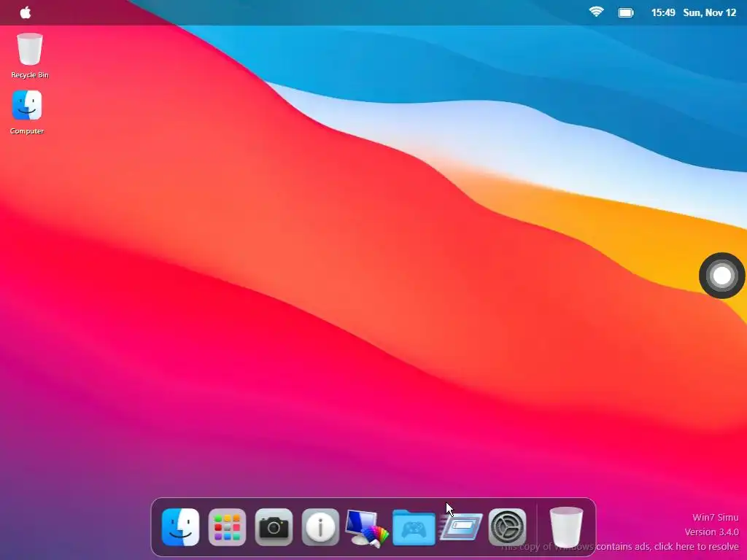Tap the floating assistive touch button
747x560 pixels.
pos(721,276)
